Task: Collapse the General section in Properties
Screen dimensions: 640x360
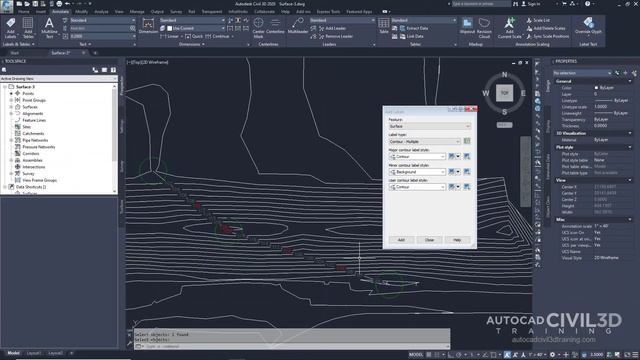Action: [630, 81]
